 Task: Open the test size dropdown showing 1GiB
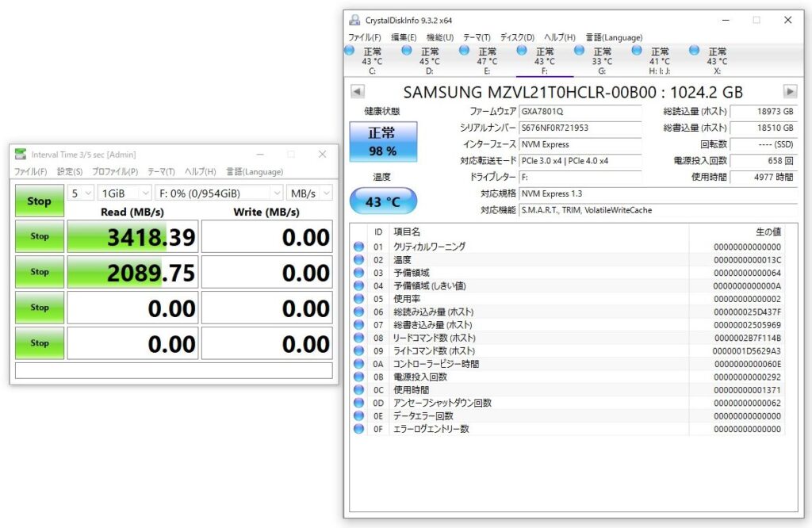[124, 193]
